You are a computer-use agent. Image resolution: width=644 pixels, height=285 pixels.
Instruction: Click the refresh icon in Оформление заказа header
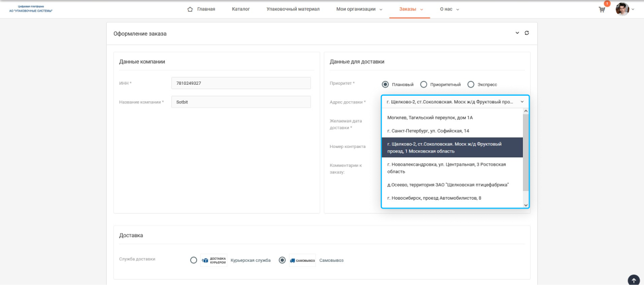point(527,33)
